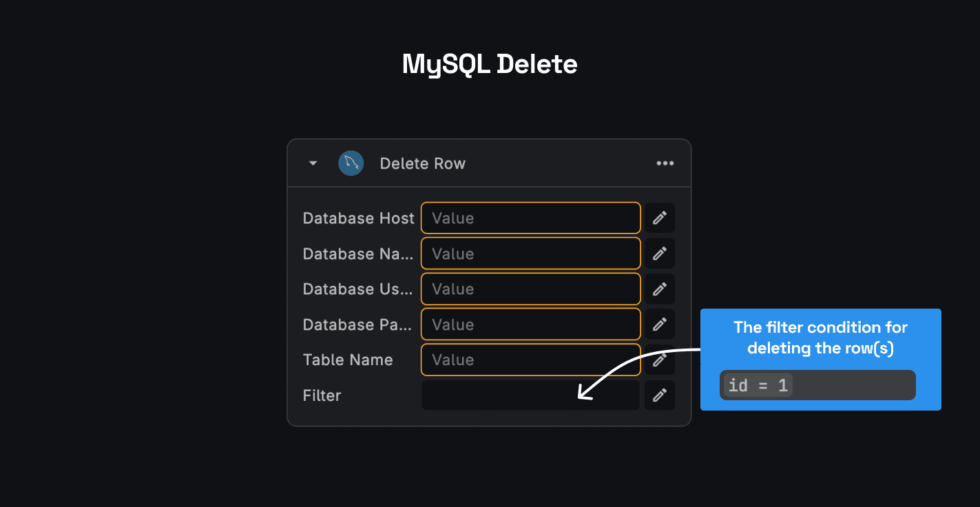Image resolution: width=980 pixels, height=507 pixels.
Task: Open the three-dot menu on Delete Row
Action: [x=665, y=163]
